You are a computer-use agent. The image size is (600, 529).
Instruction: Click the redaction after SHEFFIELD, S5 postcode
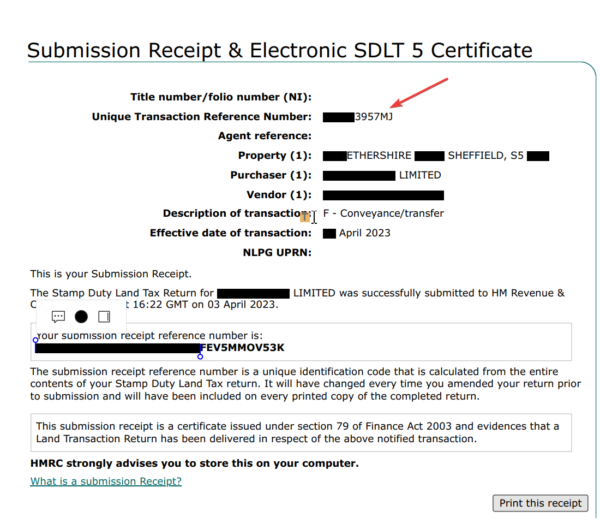coord(538,156)
